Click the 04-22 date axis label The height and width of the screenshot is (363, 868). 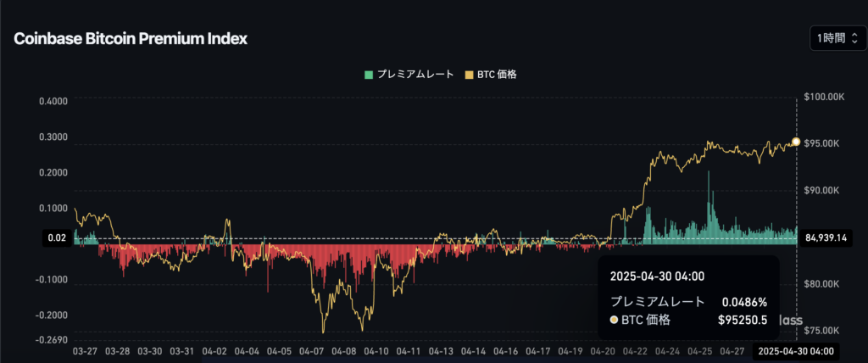[635, 351]
